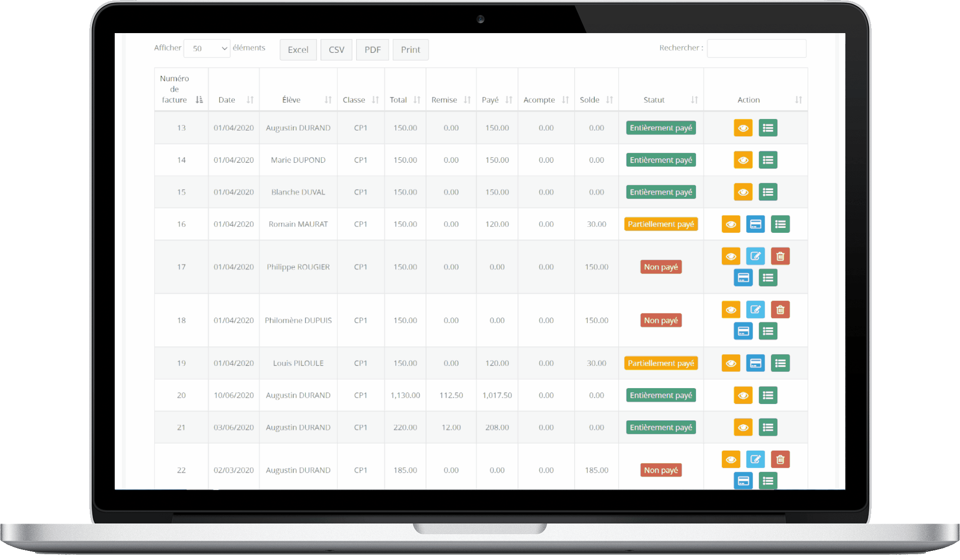
Task: Open the green list icon for invoice 15
Action: coord(768,192)
